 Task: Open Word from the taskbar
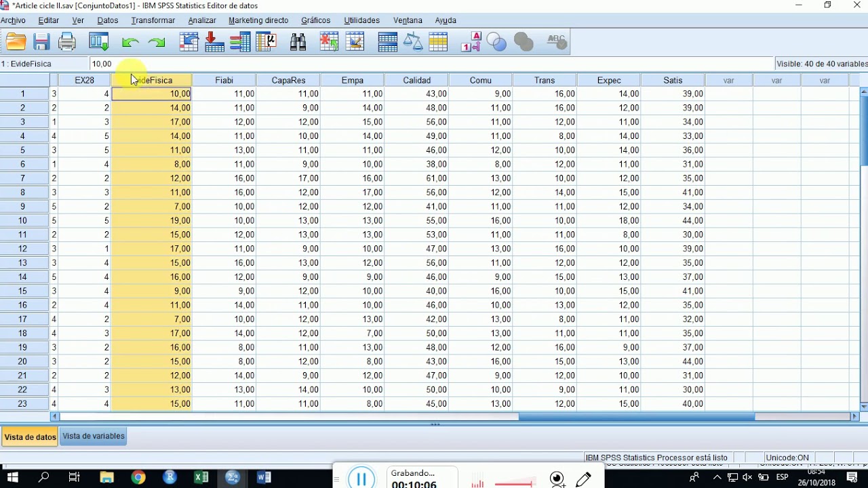[x=264, y=478]
